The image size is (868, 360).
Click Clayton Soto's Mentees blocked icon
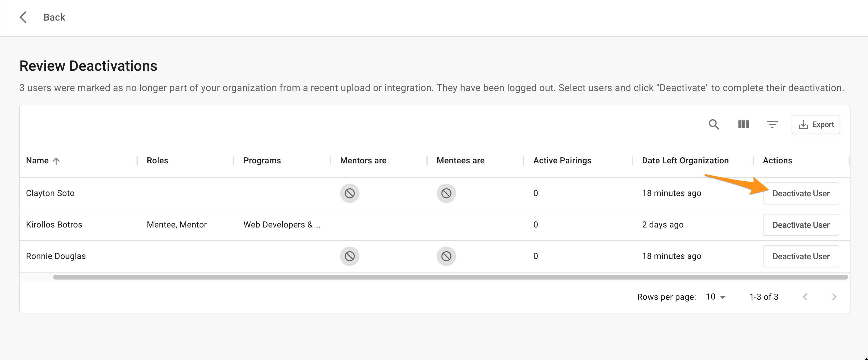pyautogui.click(x=446, y=193)
